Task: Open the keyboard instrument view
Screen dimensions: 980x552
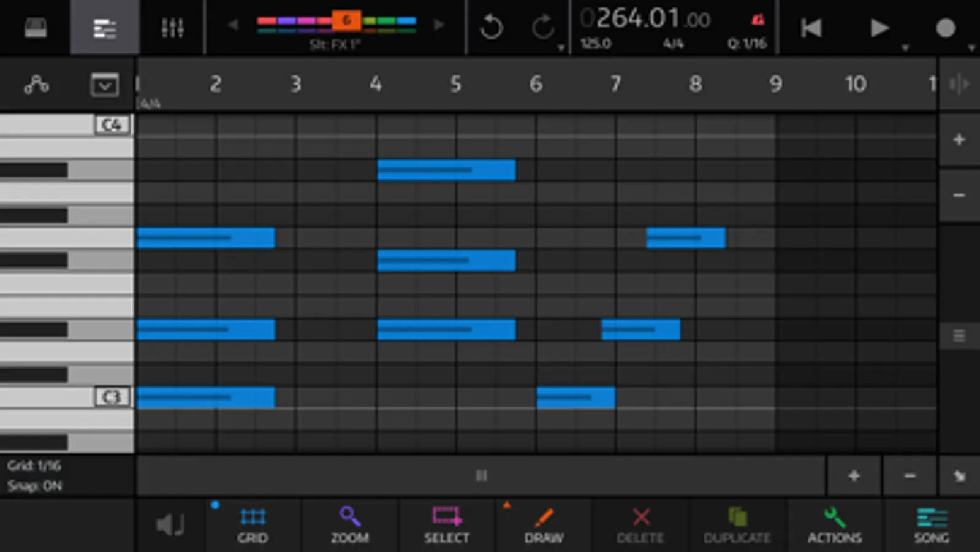Action: click(35, 28)
